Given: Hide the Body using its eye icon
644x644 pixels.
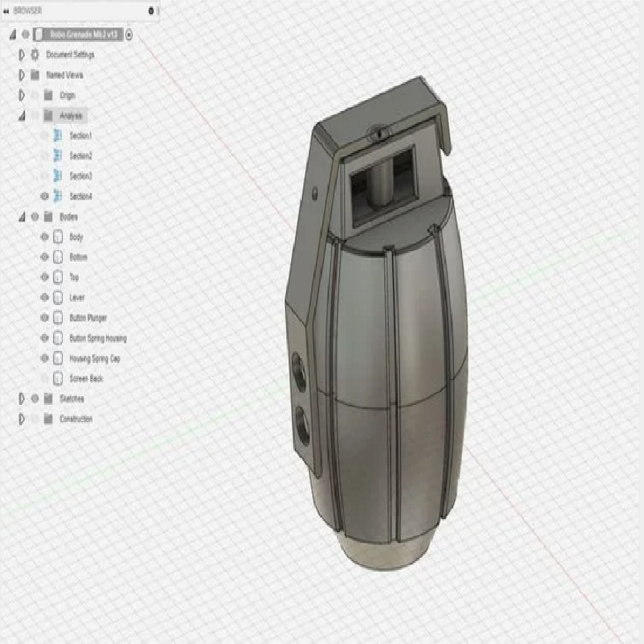Looking at the screenshot, I should click(x=44, y=237).
